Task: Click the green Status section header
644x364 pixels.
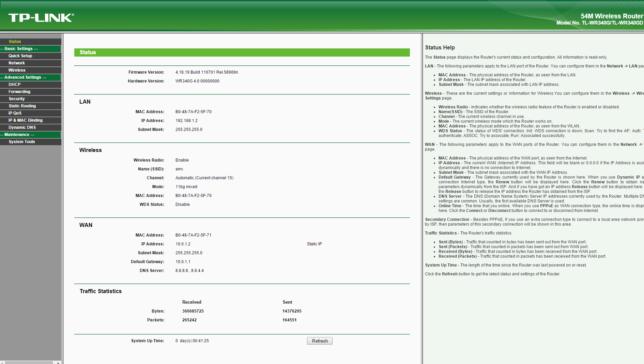Action: click(242, 52)
